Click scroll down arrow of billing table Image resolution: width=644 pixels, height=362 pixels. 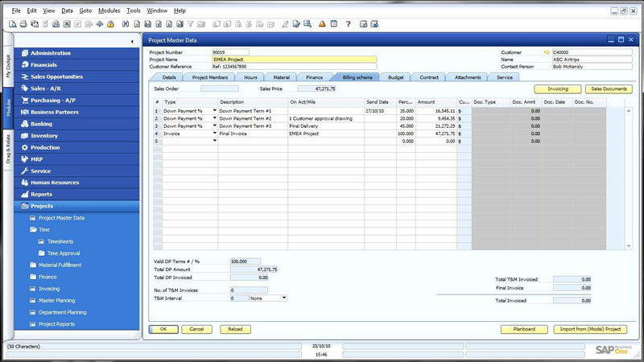click(629, 246)
